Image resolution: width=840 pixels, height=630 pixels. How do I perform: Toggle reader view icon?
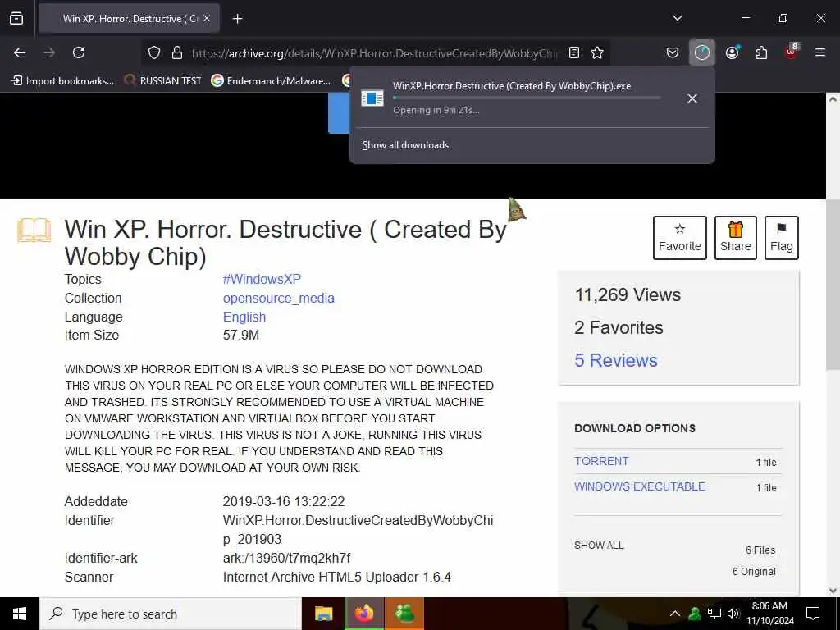[573, 52]
